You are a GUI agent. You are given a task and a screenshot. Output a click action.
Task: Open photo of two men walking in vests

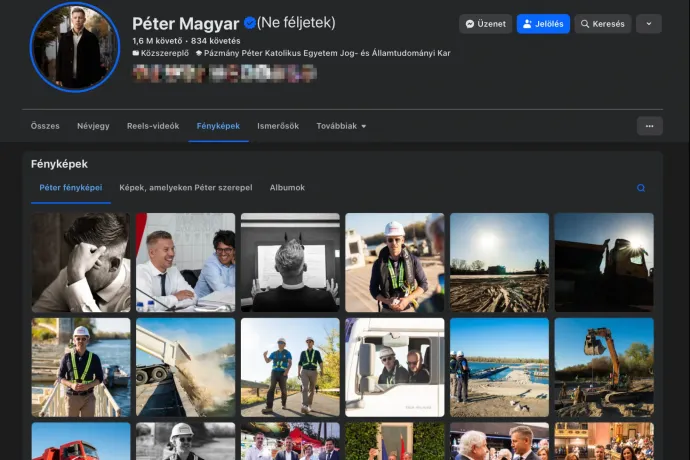click(x=290, y=368)
